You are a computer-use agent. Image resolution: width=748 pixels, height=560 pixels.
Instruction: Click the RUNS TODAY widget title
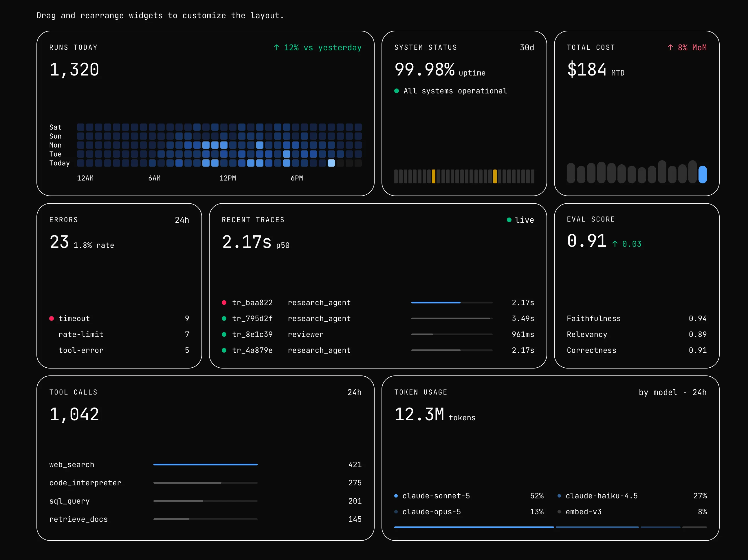(73, 47)
